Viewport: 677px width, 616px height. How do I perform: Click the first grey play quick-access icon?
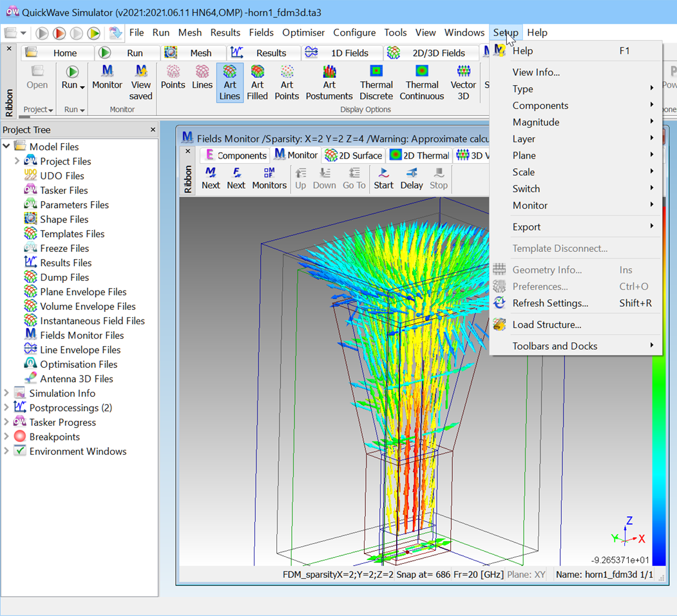point(42,34)
